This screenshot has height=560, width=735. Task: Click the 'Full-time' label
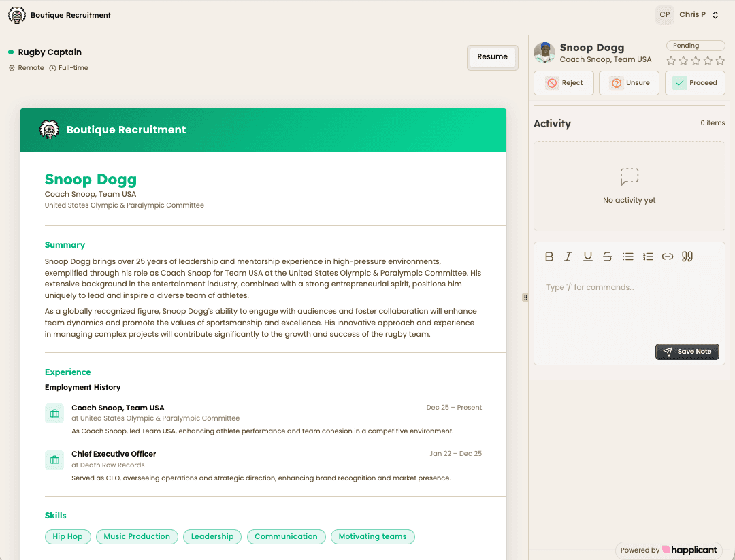pyautogui.click(x=73, y=68)
